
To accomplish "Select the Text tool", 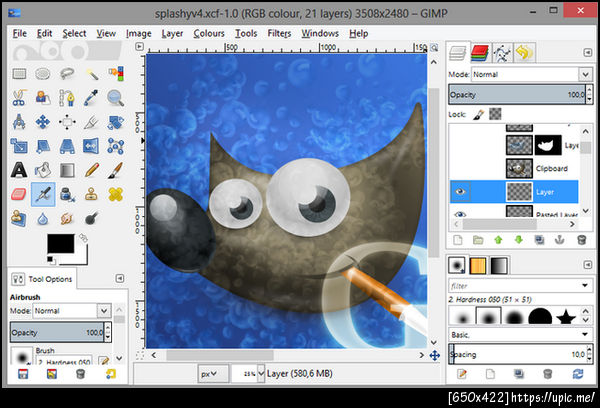I will pyautogui.click(x=19, y=170).
